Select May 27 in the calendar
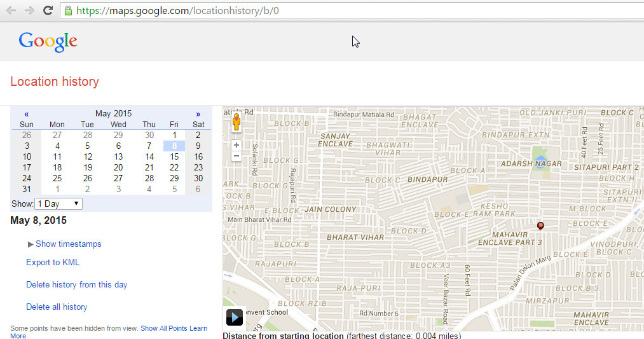This screenshot has width=644, height=339. pos(118,178)
